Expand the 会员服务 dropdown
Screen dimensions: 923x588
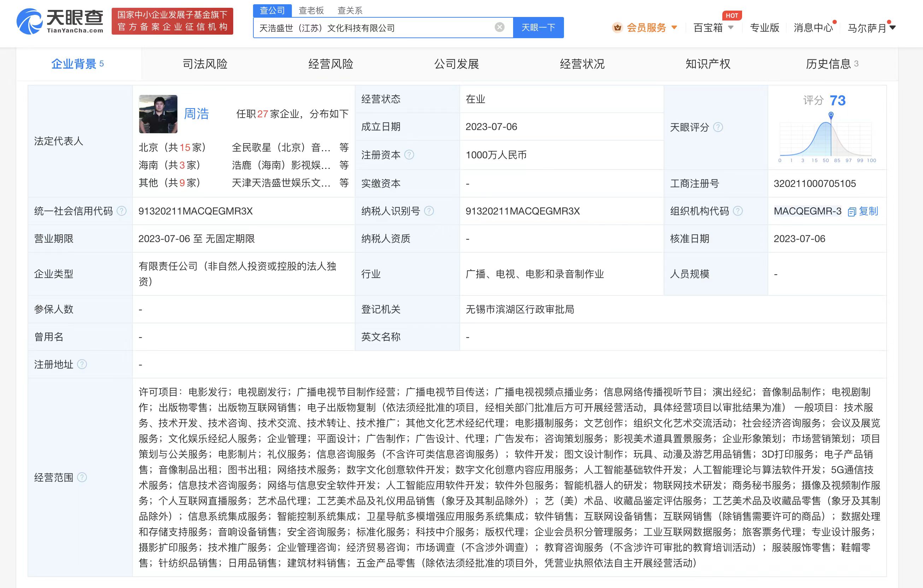[x=674, y=28]
